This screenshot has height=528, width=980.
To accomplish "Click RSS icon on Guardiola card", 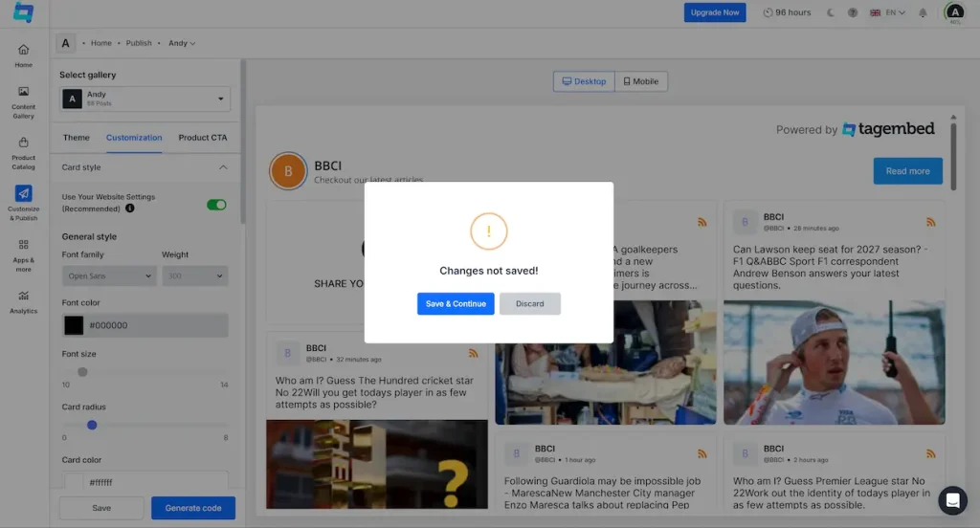I will click(702, 453).
